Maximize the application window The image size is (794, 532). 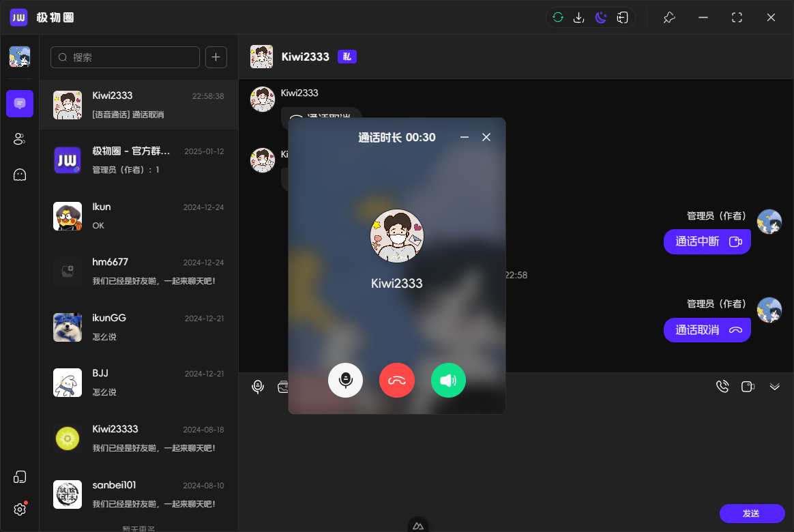pyautogui.click(x=737, y=18)
